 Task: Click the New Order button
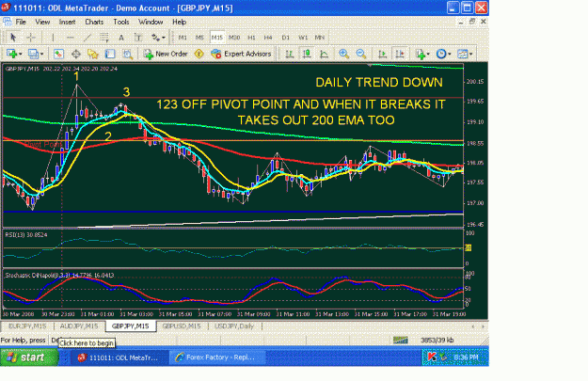click(166, 54)
